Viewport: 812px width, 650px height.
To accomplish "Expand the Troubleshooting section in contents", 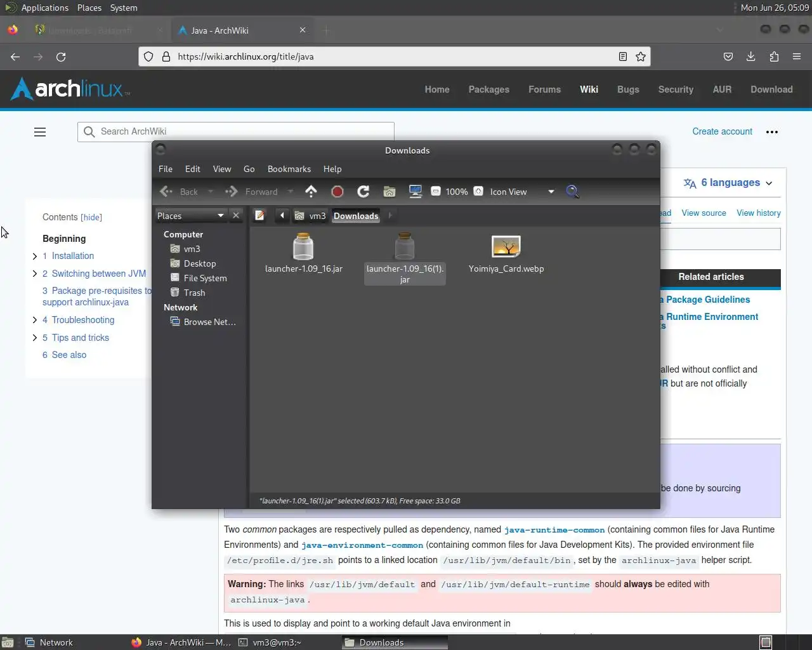I will [x=35, y=320].
